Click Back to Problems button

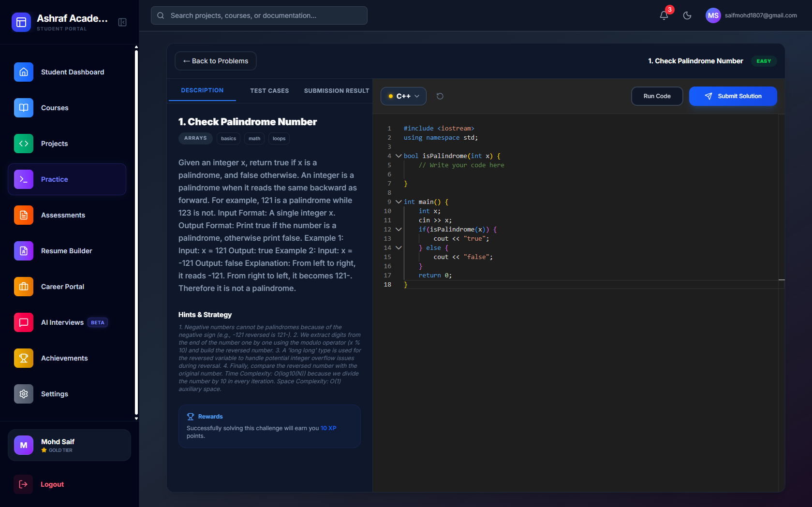click(216, 61)
